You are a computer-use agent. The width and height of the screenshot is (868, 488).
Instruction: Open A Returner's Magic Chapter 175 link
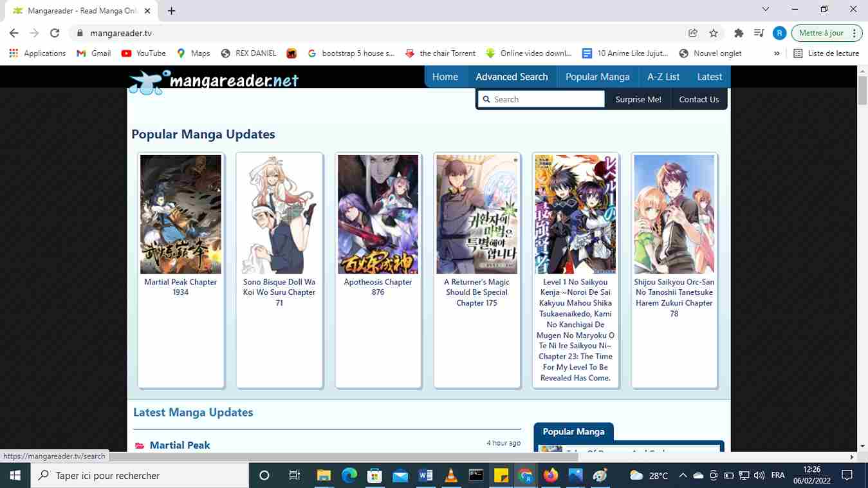(477, 292)
